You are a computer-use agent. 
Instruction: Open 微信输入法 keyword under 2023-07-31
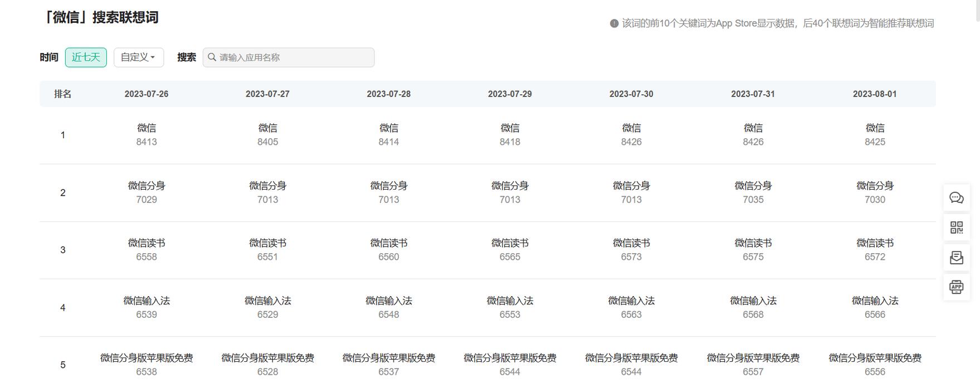click(753, 301)
